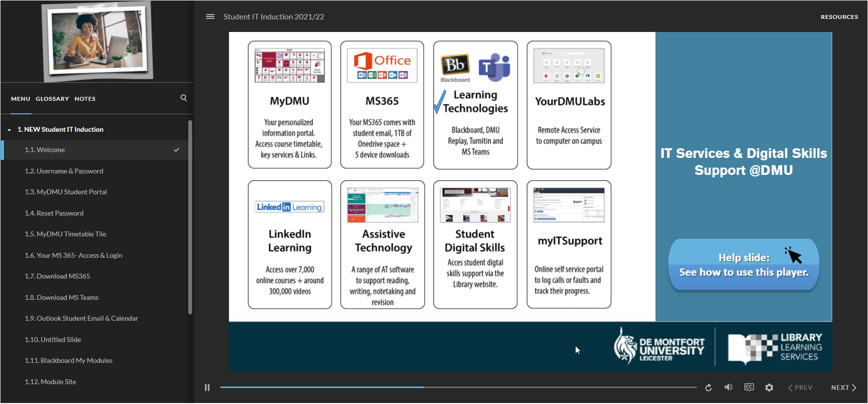Click the Learning Technologies card title
The height and width of the screenshot is (404, 868).
pos(475,102)
